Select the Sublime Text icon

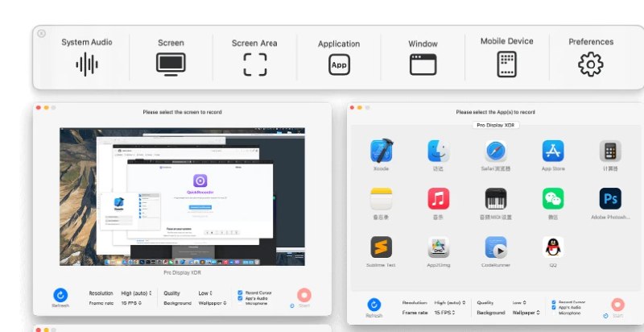tap(381, 247)
